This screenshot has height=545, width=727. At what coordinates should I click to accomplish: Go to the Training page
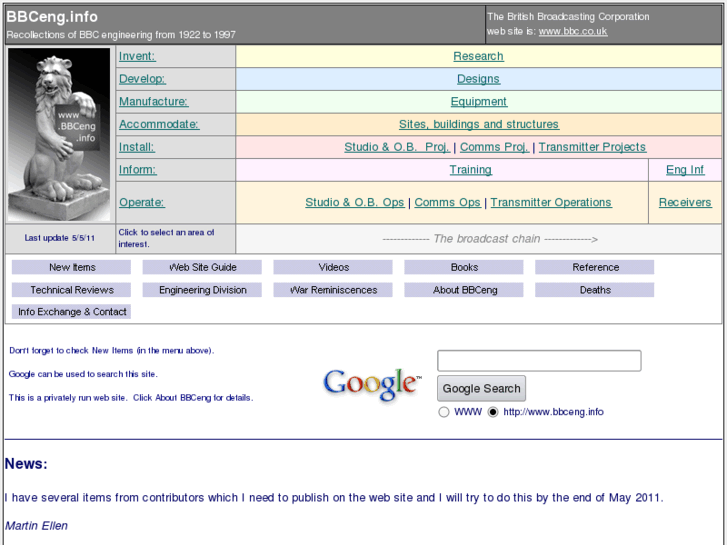click(x=471, y=170)
